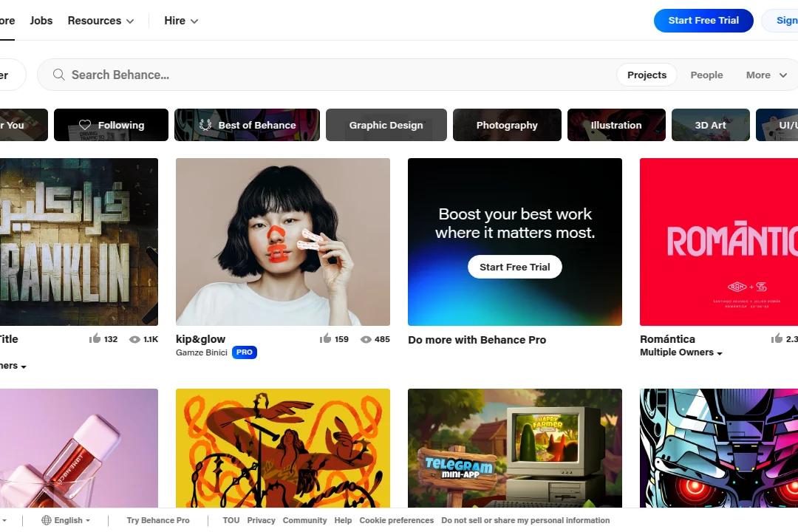The image size is (798, 532).
Task: Click the thumbs-up icon on the Romántica project
Action: [x=777, y=338]
